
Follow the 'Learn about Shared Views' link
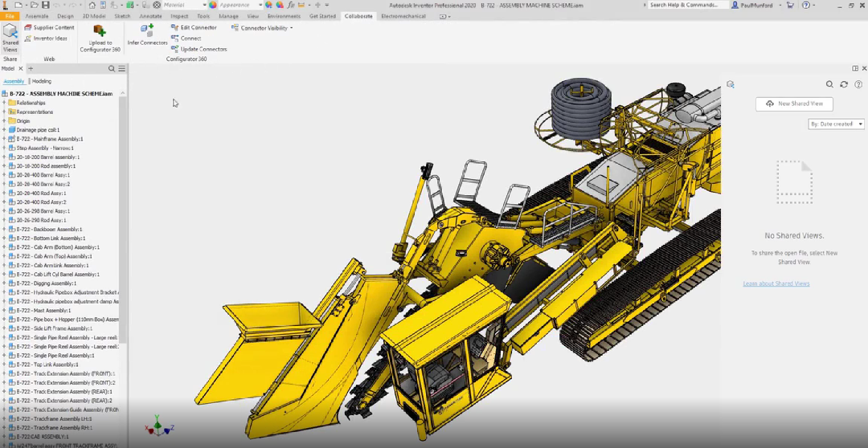776,283
